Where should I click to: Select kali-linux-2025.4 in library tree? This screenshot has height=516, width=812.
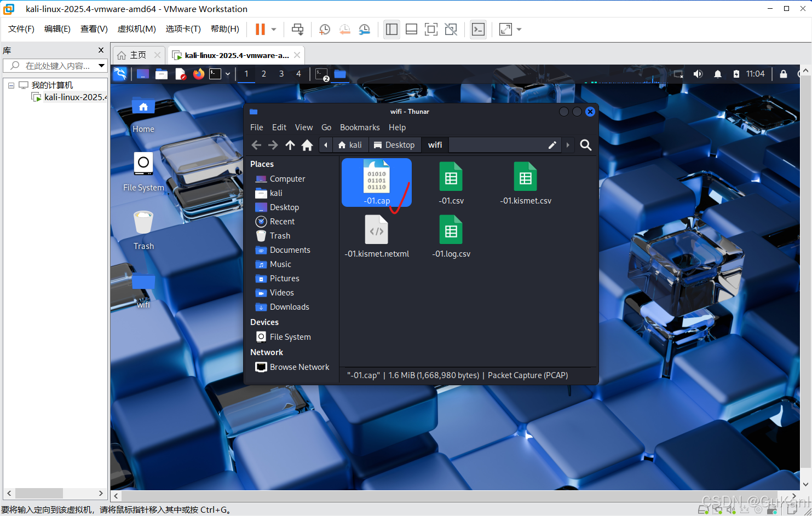70,97
